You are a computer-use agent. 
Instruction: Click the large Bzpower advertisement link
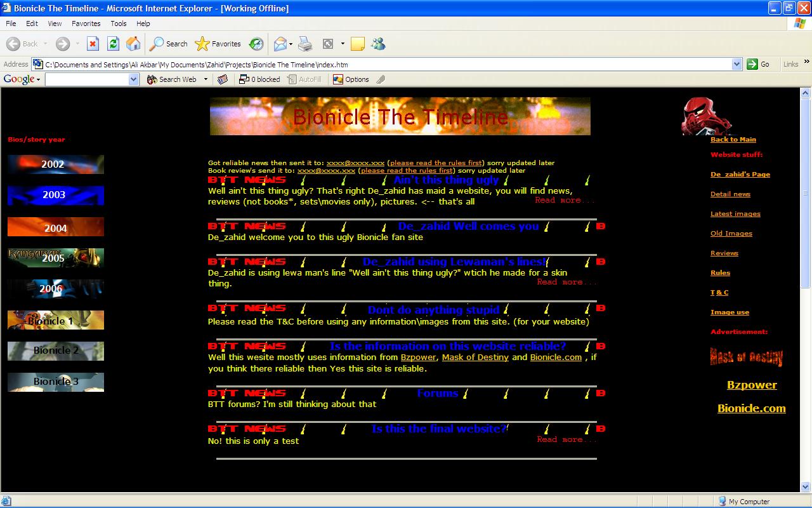[x=752, y=385]
